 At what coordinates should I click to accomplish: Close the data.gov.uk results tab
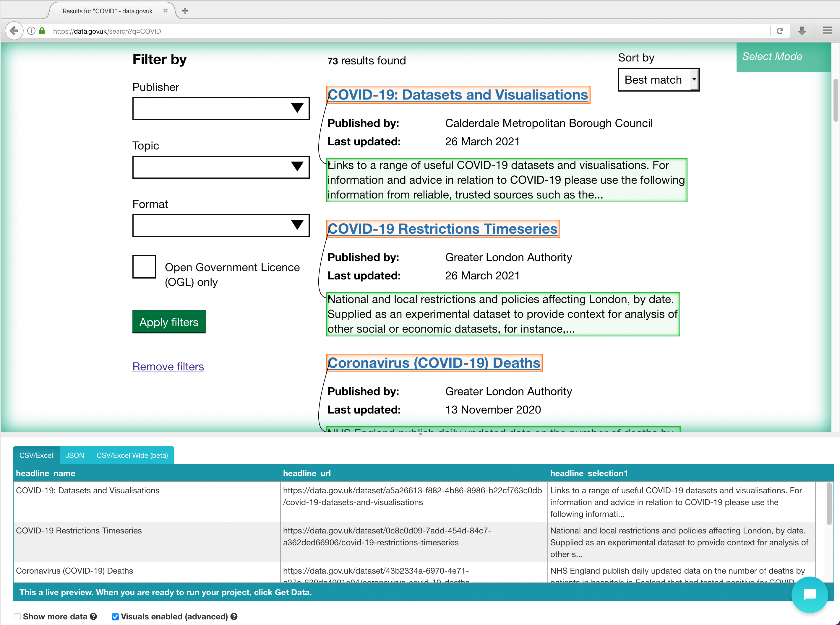click(166, 11)
